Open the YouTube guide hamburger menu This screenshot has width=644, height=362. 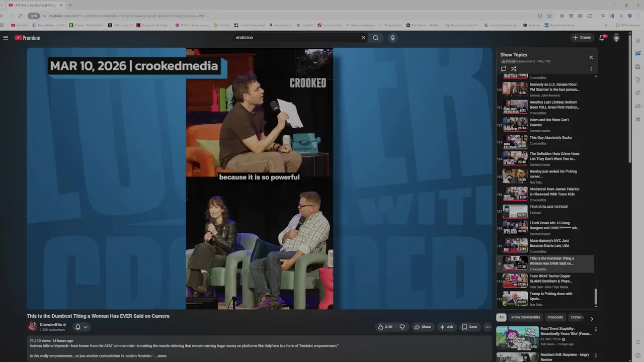click(6, 38)
